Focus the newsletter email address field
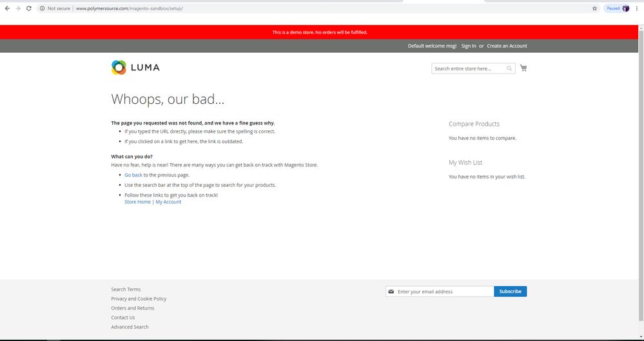644x341 pixels. click(x=444, y=291)
